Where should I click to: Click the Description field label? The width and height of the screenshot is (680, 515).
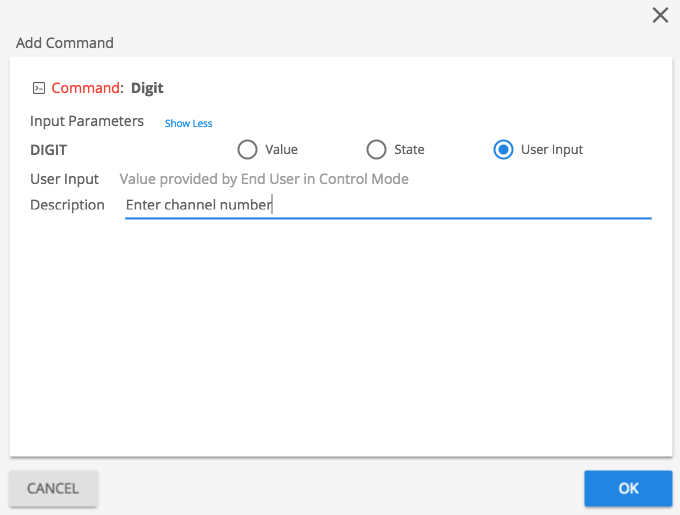pyautogui.click(x=67, y=205)
